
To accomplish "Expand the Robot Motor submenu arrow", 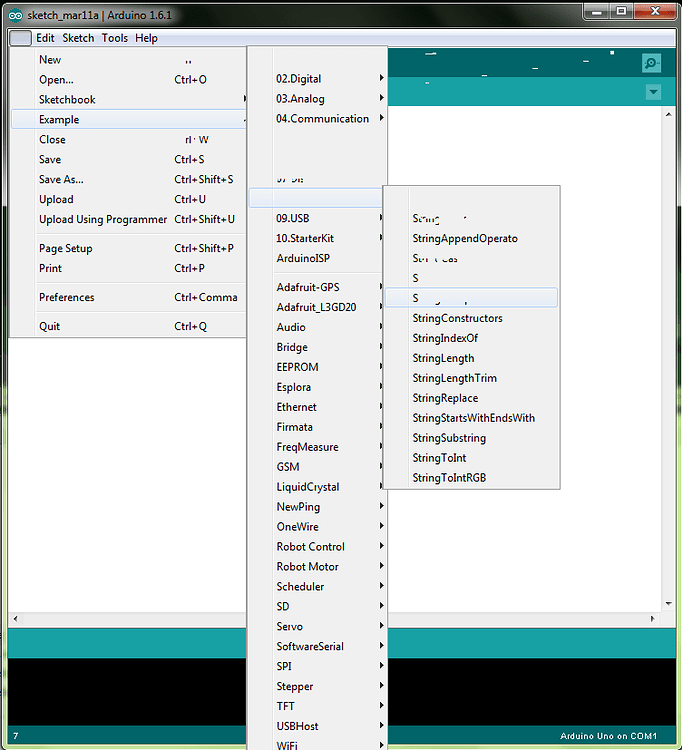I will 381,566.
